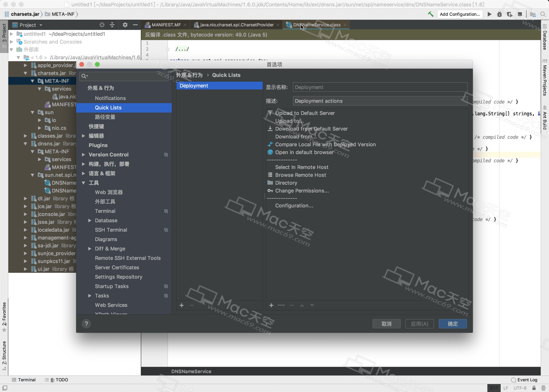The height and width of the screenshot is (392, 549).
Task: Click the Collapse All icon in Project panel
Action: 112,25
